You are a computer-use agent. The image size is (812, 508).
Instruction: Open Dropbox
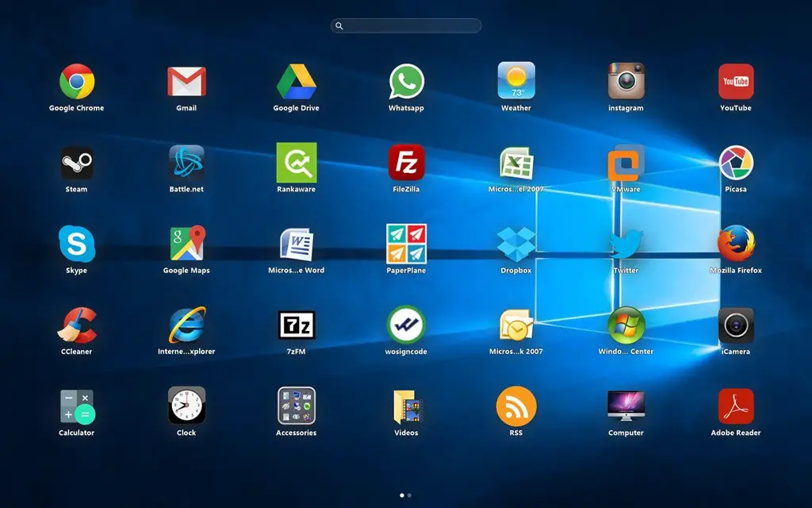point(516,244)
